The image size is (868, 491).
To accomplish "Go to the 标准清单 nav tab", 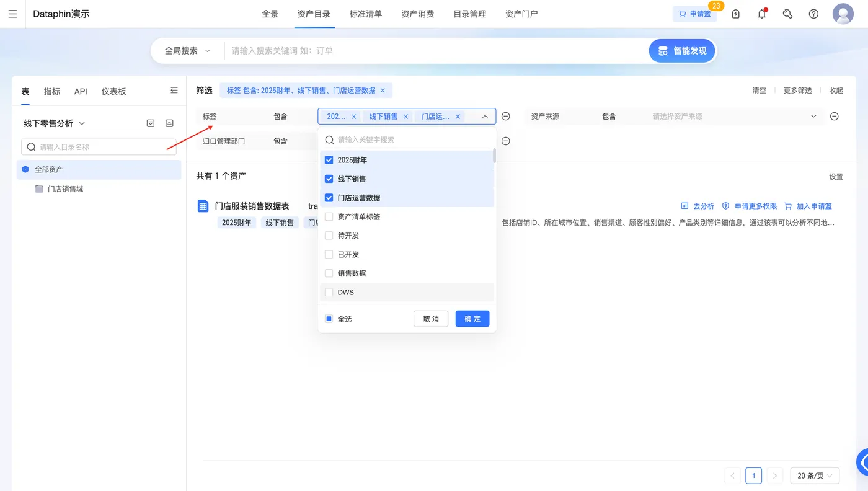I will click(x=366, y=14).
